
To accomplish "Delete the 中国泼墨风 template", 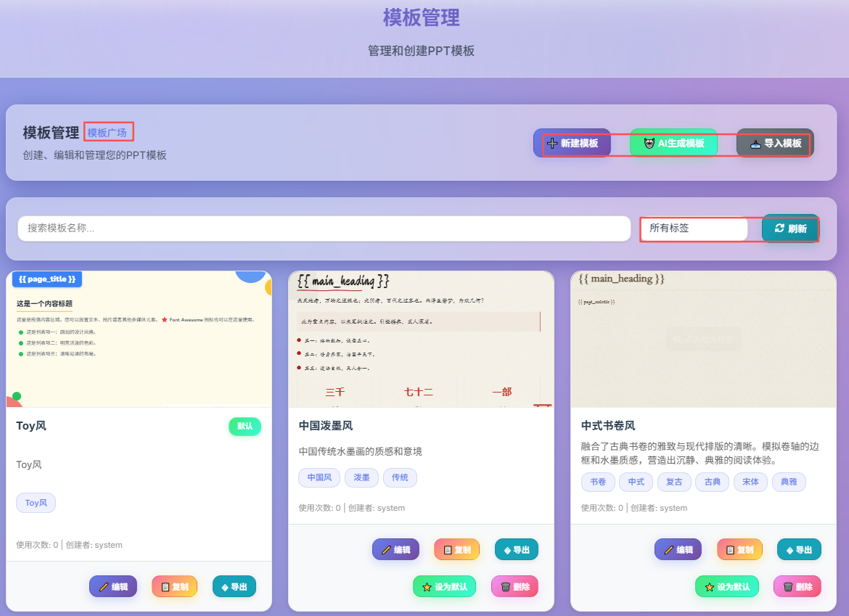I will pos(515,587).
